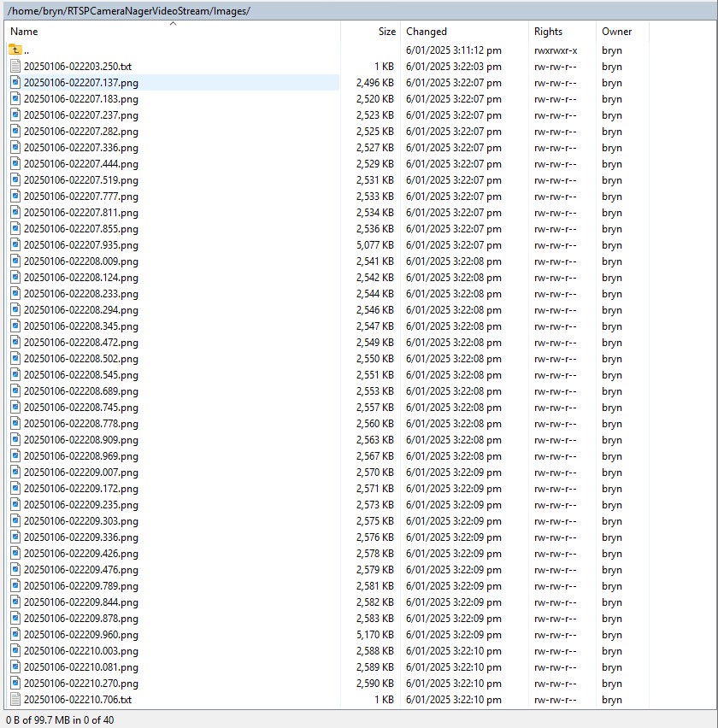Click the icon of 20250106-022207.137.png
The image size is (718, 728).
point(15,83)
